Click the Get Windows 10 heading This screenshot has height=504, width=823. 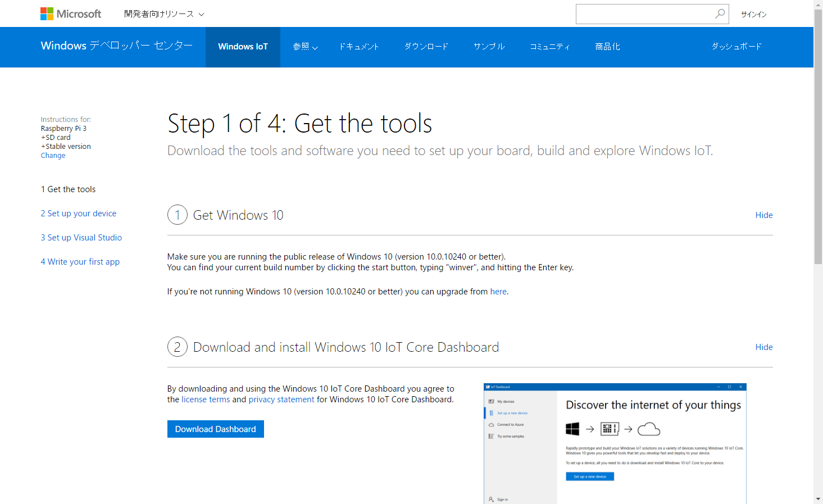point(238,215)
